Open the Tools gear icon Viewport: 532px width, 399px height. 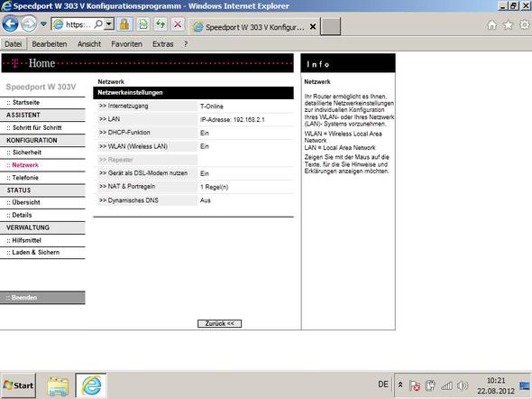pos(525,24)
